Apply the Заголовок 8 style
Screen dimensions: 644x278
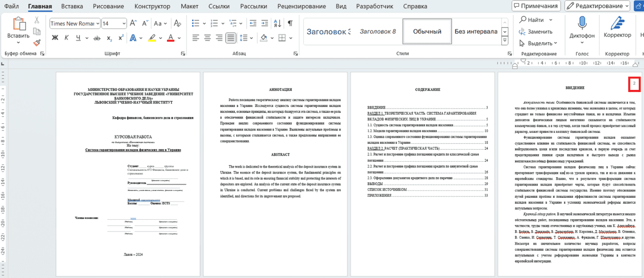[378, 32]
